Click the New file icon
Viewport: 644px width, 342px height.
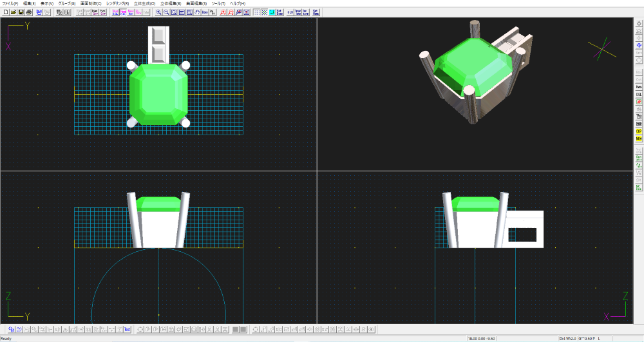[5, 12]
